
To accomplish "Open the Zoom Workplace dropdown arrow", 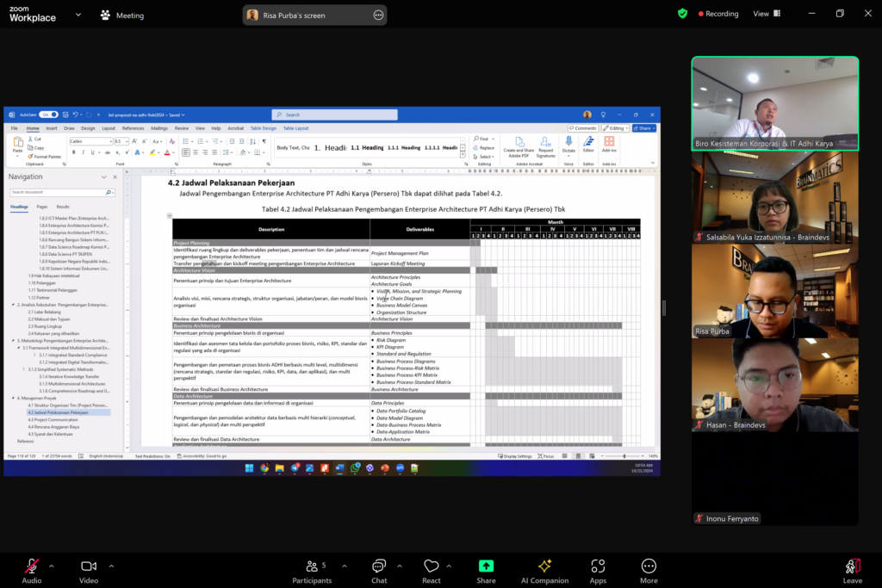I will click(78, 15).
